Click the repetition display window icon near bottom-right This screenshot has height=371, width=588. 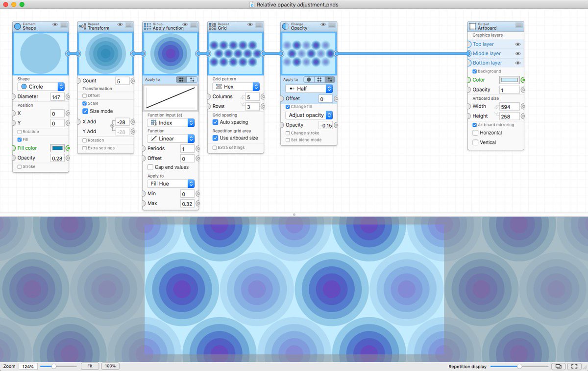559,366
